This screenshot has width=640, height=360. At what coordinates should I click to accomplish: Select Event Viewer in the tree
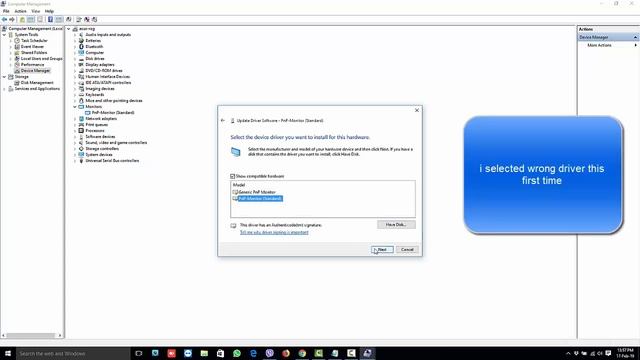[x=32, y=47]
